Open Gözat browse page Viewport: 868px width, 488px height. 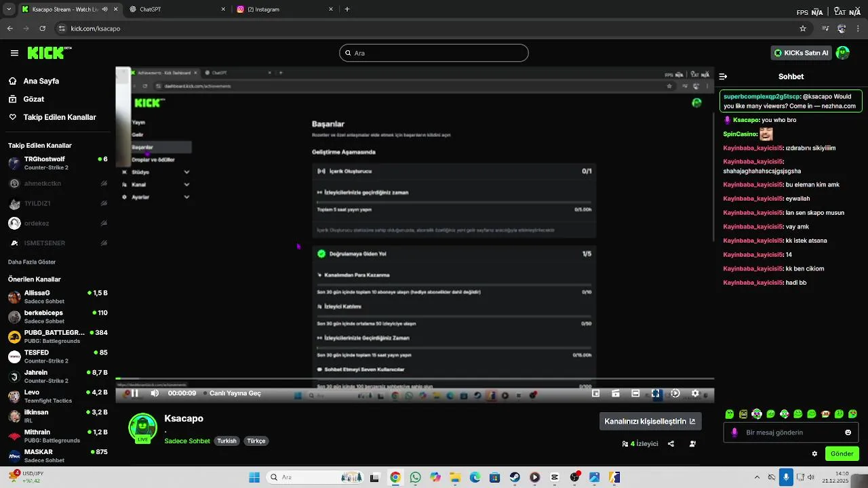[x=33, y=99]
